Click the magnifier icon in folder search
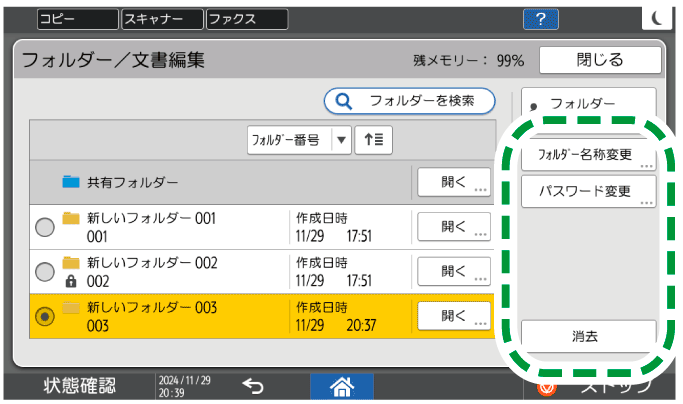This screenshot has width=683, height=404. coord(344,101)
